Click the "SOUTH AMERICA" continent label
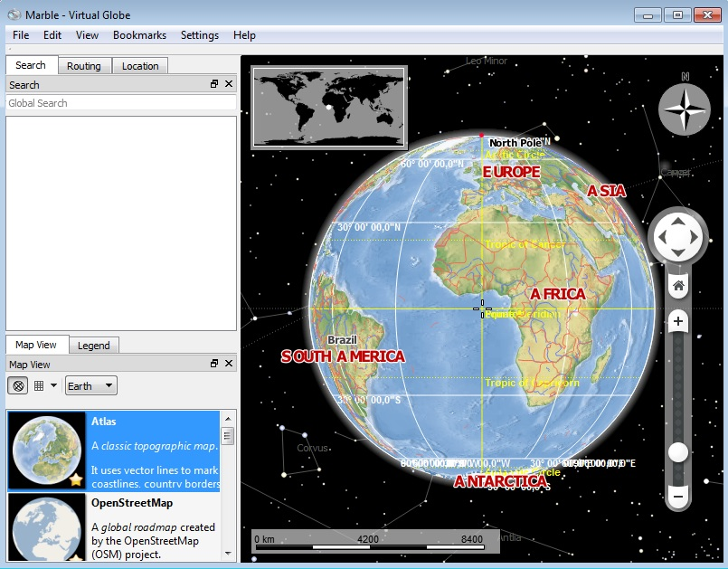728x569 pixels. click(x=343, y=356)
